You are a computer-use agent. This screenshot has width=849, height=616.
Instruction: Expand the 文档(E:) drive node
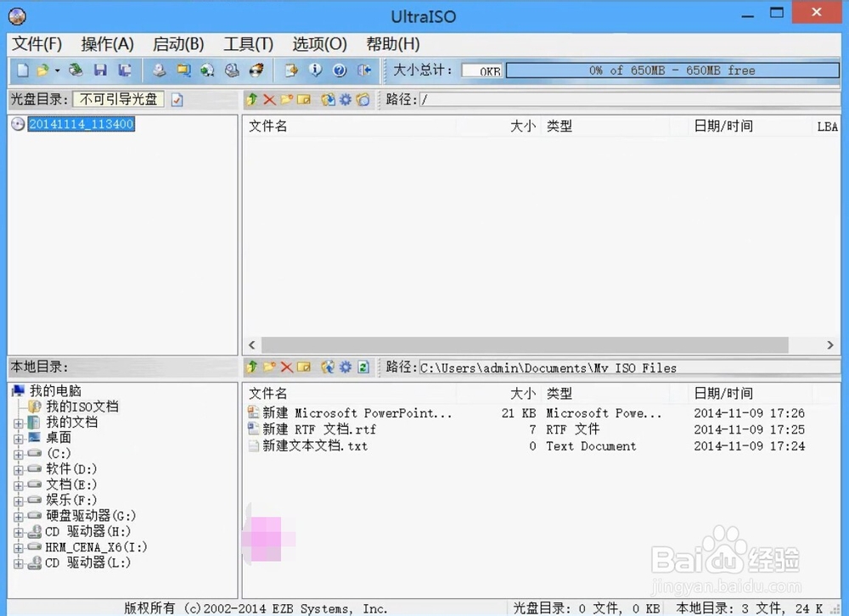click(19, 486)
